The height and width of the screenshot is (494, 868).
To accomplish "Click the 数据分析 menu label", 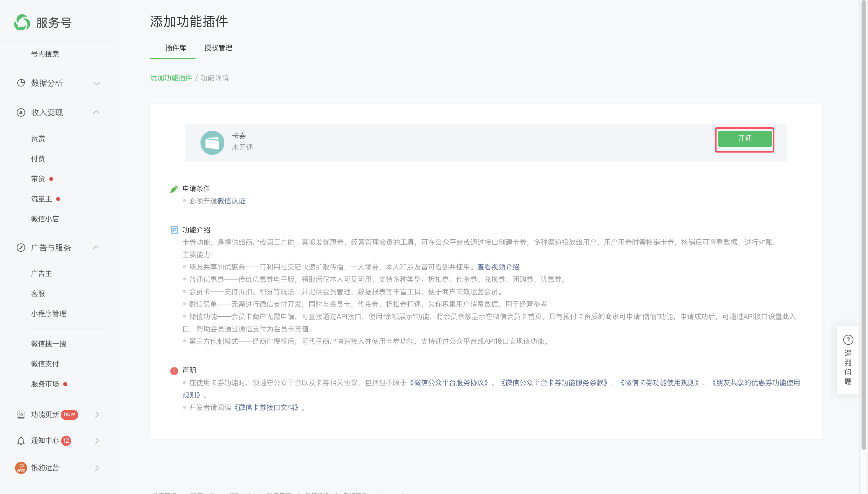I will [47, 83].
